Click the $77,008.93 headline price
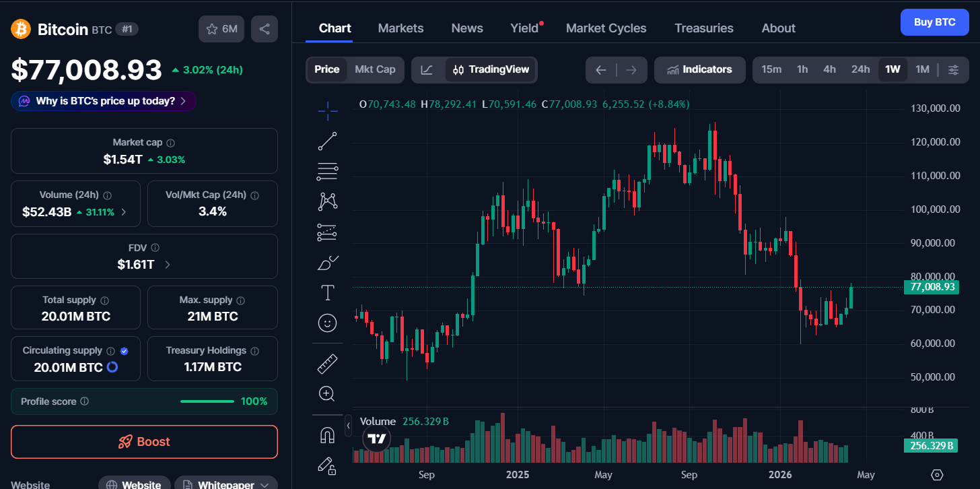Screen dimensions: 980x489 click(x=86, y=70)
